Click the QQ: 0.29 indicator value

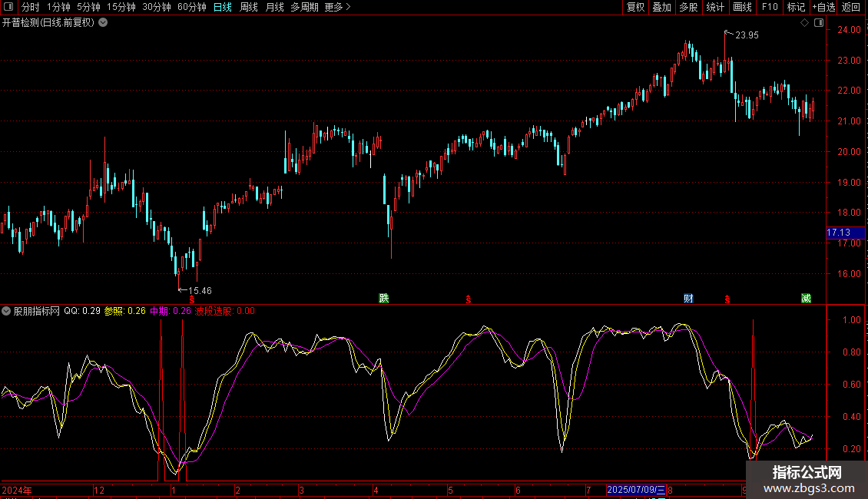[x=82, y=311]
